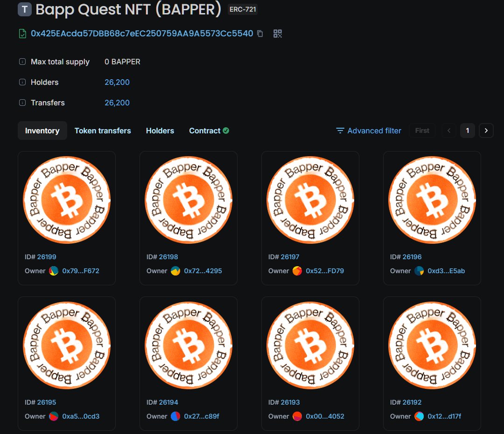Open owner address 0xa5...0cd3
Image resolution: width=504 pixels, height=434 pixels.
(x=81, y=416)
